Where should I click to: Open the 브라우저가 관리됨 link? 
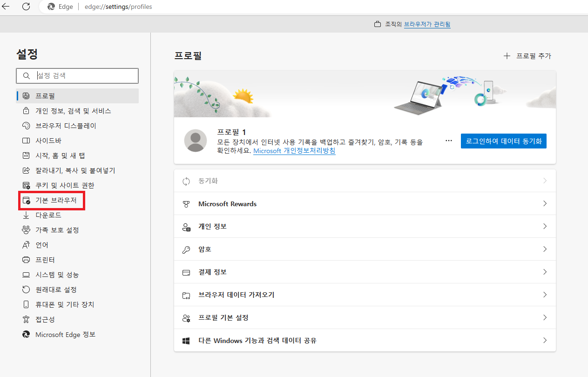tap(427, 24)
